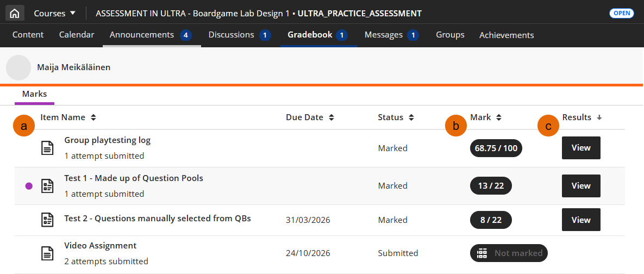
Task: Click the Test 2 quiz icon
Action: pyautogui.click(x=48, y=220)
